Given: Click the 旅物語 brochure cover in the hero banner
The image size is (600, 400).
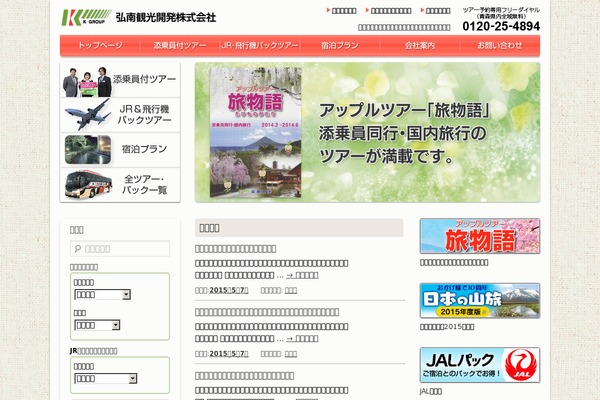Looking at the screenshot, I should tap(256, 132).
